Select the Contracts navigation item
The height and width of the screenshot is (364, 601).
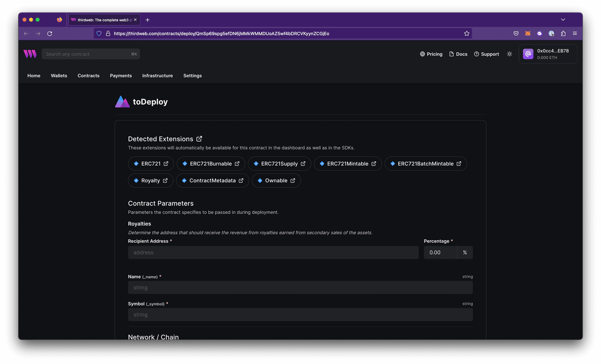coord(88,75)
